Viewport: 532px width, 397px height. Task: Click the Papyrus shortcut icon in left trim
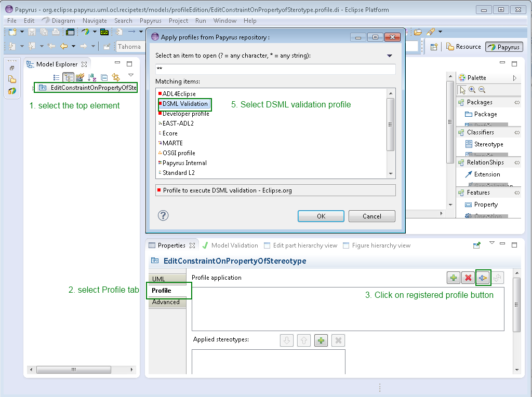click(12, 91)
